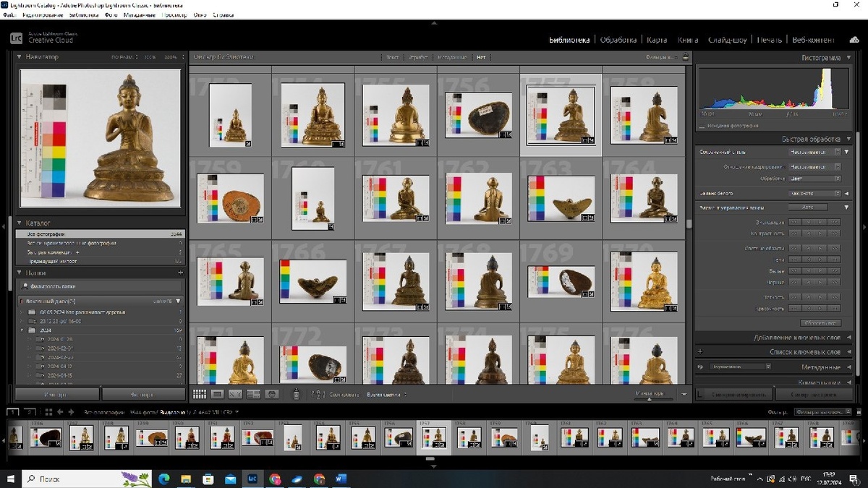868x488 pixels.
Task: Expand the Добавление ключевых слов panel
Action: pyautogui.click(x=848, y=338)
